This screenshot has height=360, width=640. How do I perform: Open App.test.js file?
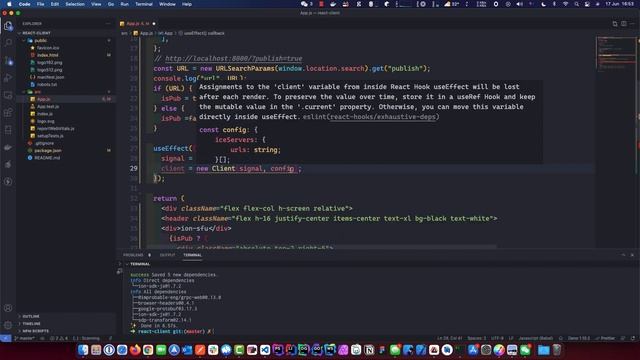(x=48, y=107)
